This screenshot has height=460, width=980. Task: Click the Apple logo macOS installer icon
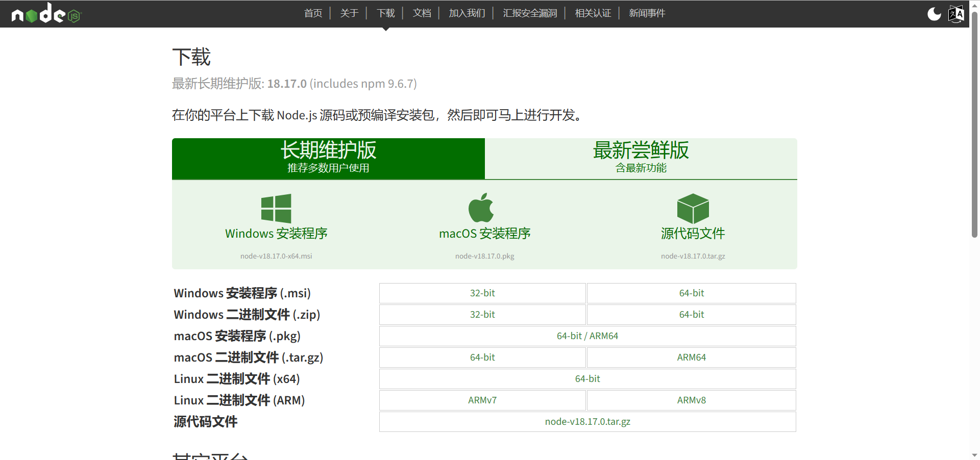tap(481, 208)
